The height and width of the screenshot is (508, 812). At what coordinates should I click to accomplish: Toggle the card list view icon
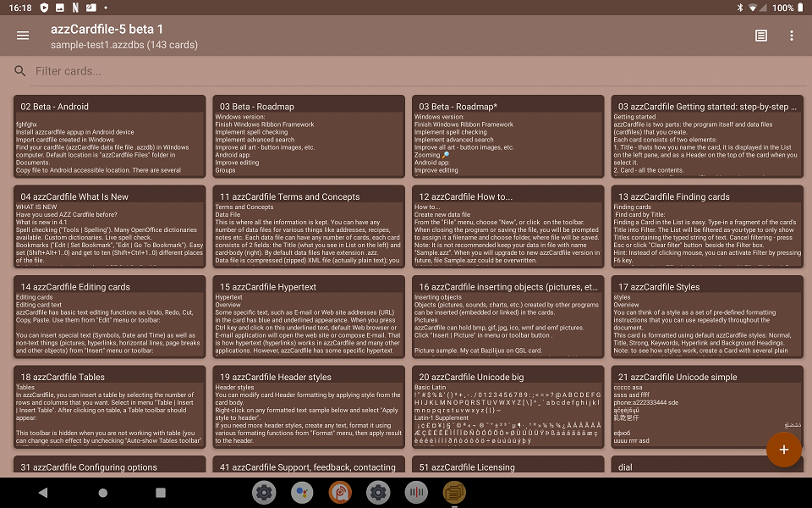(760, 36)
